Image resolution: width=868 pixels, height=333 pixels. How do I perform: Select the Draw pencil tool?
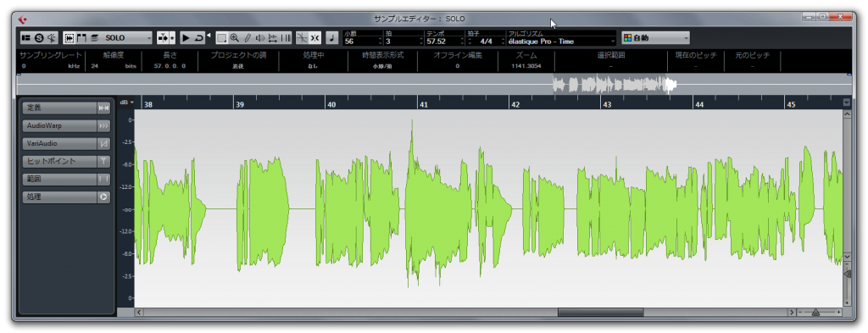tap(247, 38)
